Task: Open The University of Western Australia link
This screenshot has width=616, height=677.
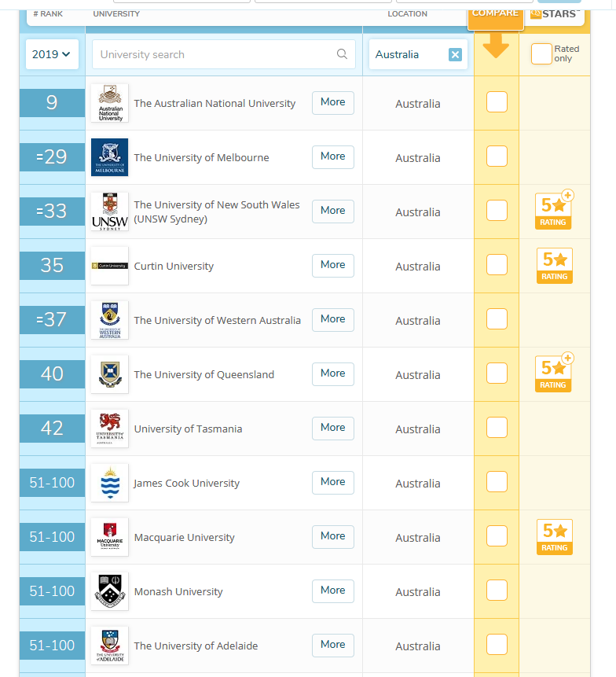Action: 218,320
